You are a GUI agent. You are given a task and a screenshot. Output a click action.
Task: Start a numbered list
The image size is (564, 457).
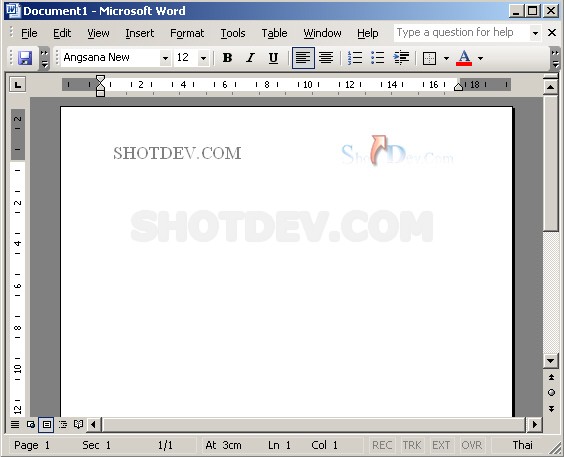[355, 58]
